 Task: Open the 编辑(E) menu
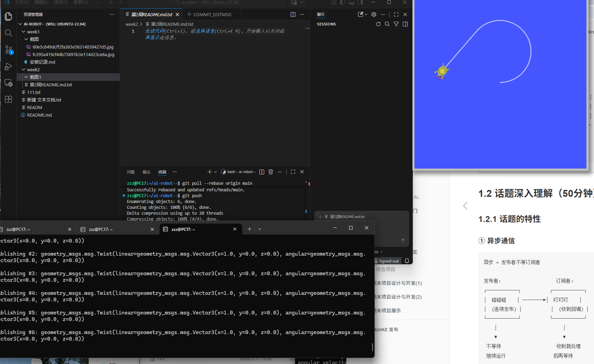[x=41, y=2]
